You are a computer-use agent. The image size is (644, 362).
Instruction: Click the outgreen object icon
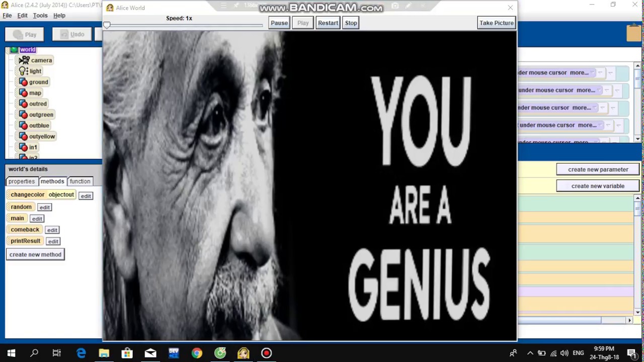coord(23,115)
